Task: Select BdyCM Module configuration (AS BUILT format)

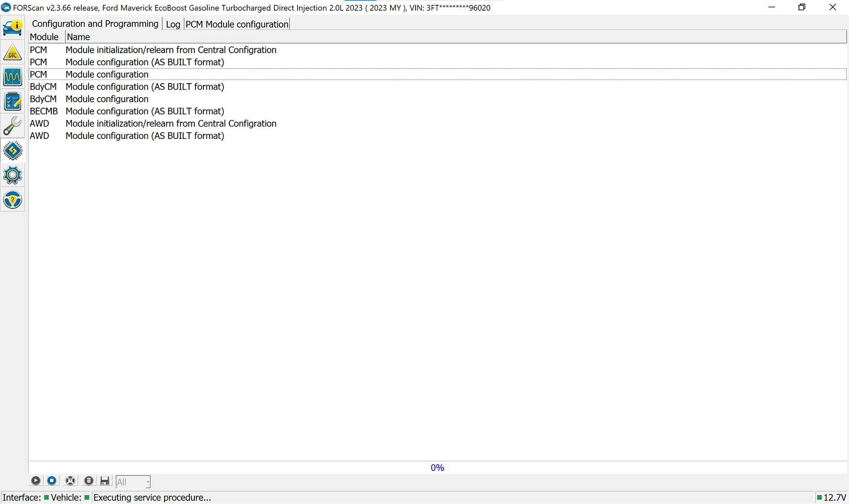Action: click(x=145, y=87)
